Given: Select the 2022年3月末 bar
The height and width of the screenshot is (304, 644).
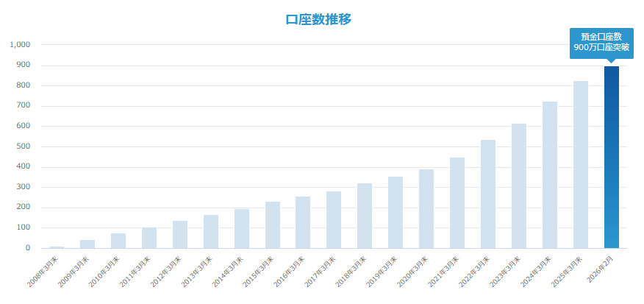Looking at the screenshot, I should tap(488, 194).
